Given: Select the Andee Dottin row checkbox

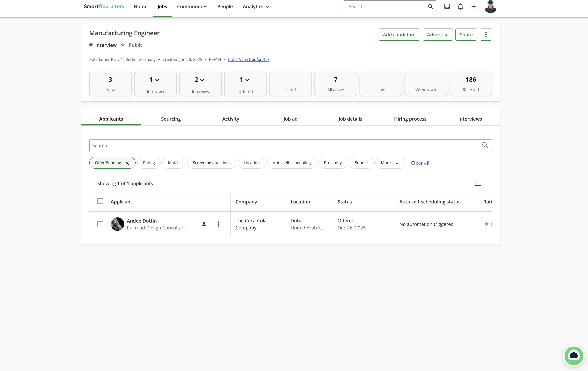Looking at the screenshot, I should tap(100, 224).
